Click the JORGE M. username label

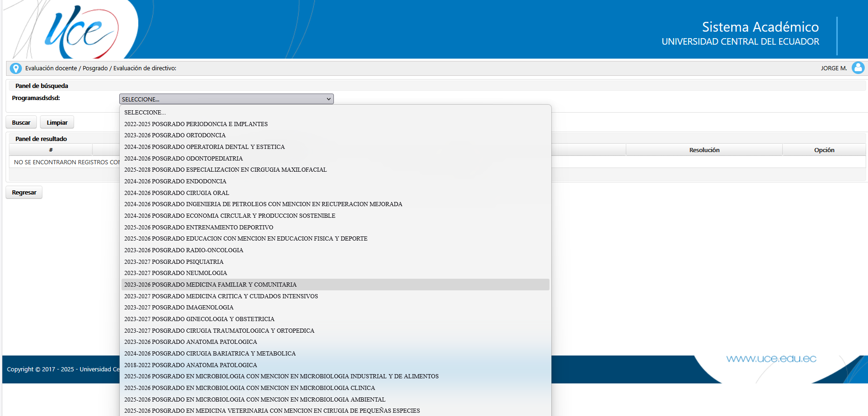[834, 68]
